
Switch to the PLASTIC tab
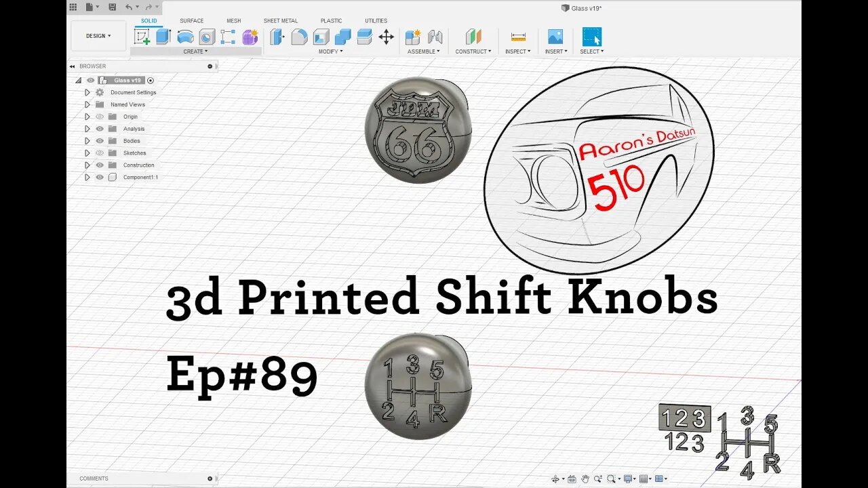[x=331, y=21]
